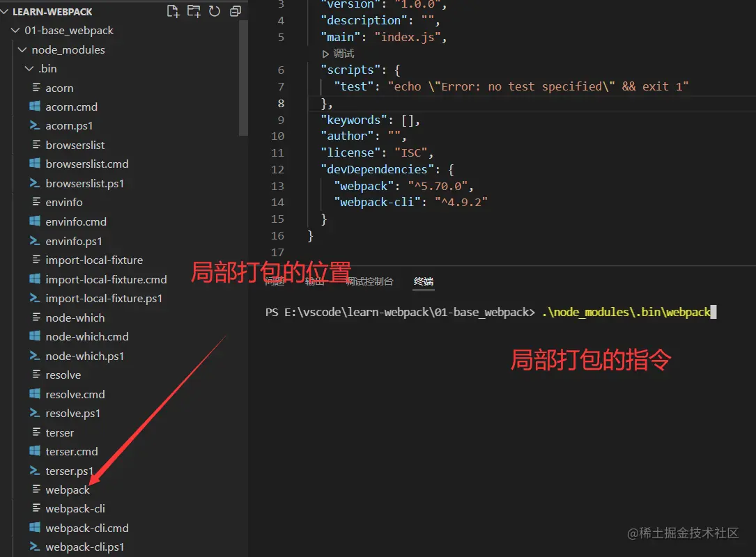Click the Windows icon of node-which.cmd
Image resolution: width=756 pixels, height=557 pixels.
pyautogui.click(x=35, y=336)
